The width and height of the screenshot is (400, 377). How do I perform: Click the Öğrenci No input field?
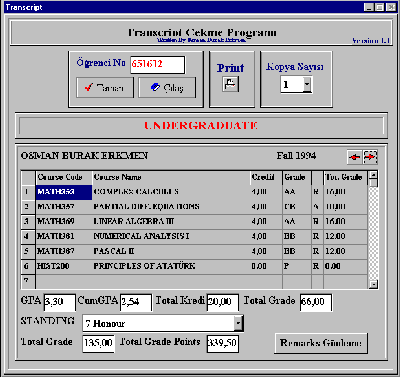pyautogui.click(x=157, y=64)
